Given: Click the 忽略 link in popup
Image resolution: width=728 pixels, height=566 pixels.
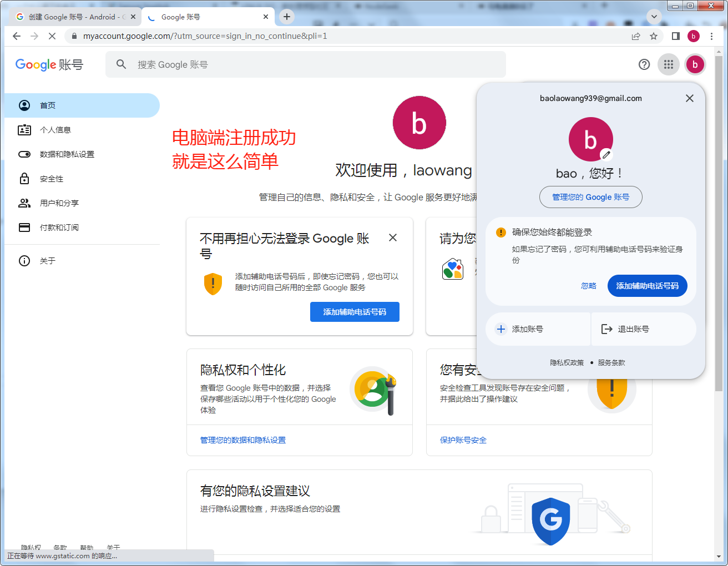Looking at the screenshot, I should 588,286.
